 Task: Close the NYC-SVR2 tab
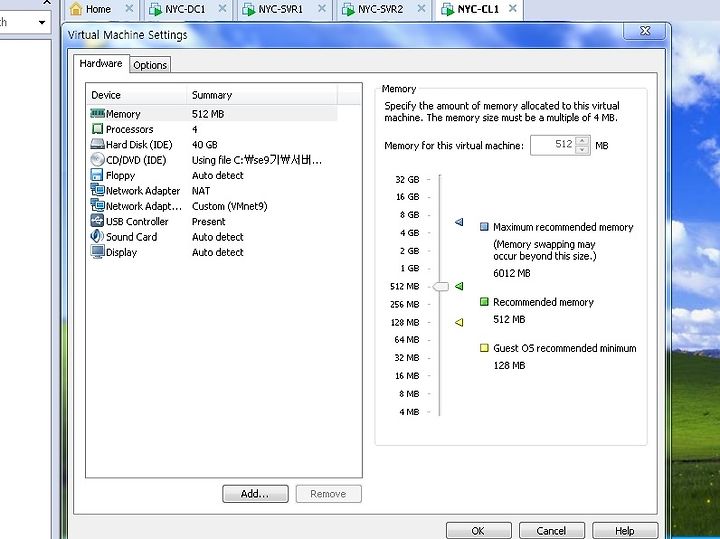[x=421, y=9]
